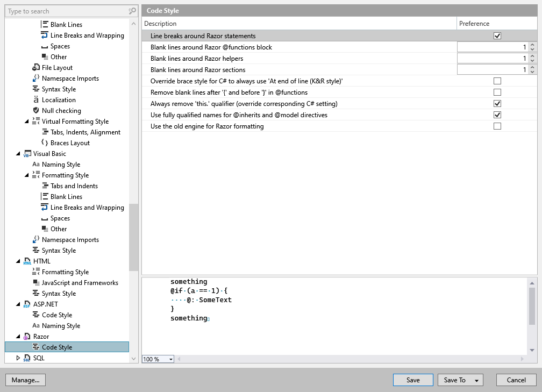The width and height of the screenshot is (542, 392).
Task: Collapse the ASP.NET tree node
Action: (x=18, y=304)
